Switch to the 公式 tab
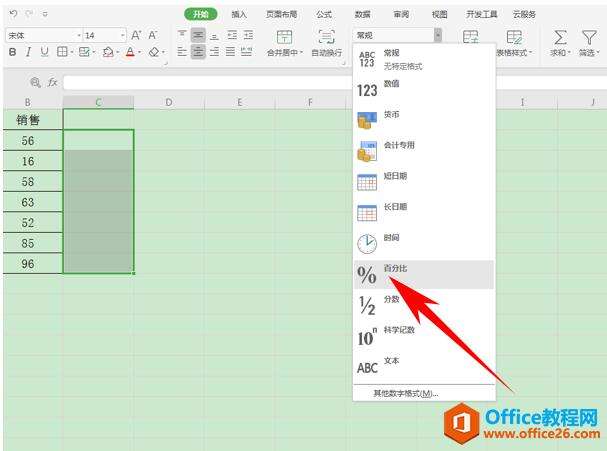This screenshot has width=607, height=451. pos(324,14)
